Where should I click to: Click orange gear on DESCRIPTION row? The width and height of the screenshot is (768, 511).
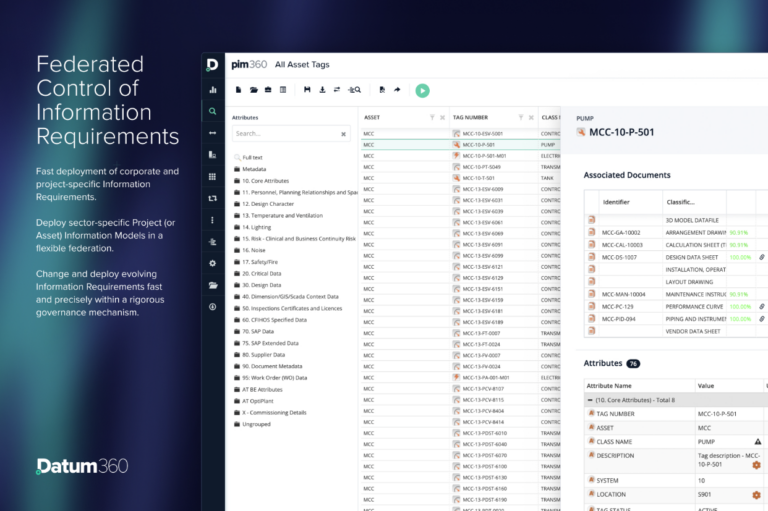(x=756, y=465)
